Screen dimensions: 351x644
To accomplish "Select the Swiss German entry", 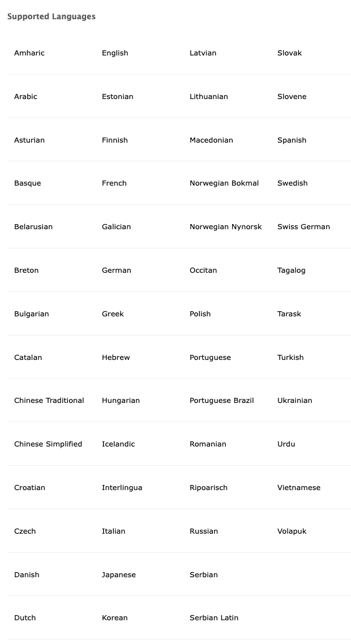I will pyautogui.click(x=303, y=227).
